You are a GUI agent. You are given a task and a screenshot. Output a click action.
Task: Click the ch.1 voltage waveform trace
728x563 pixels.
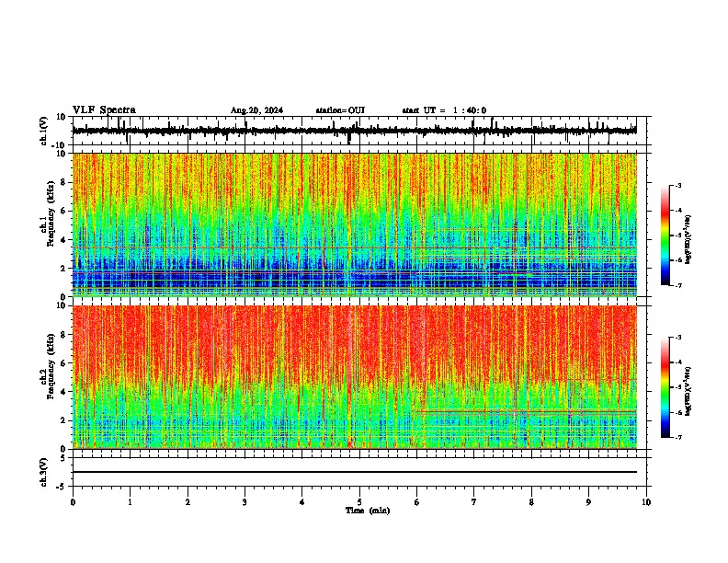coord(354,131)
